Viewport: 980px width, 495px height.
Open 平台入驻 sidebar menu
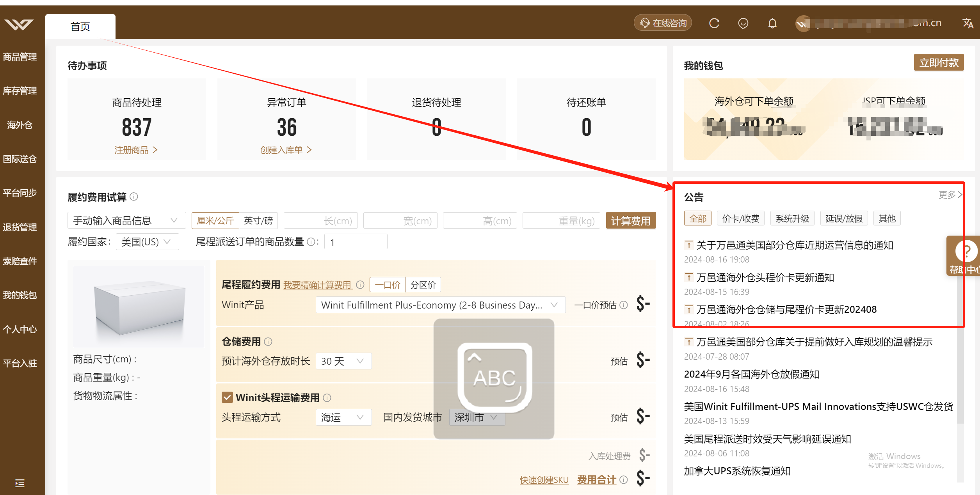[20, 363]
